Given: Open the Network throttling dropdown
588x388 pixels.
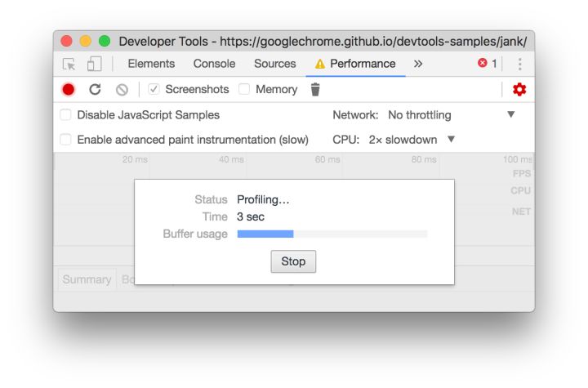Looking at the screenshot, I should click(452, 115).
